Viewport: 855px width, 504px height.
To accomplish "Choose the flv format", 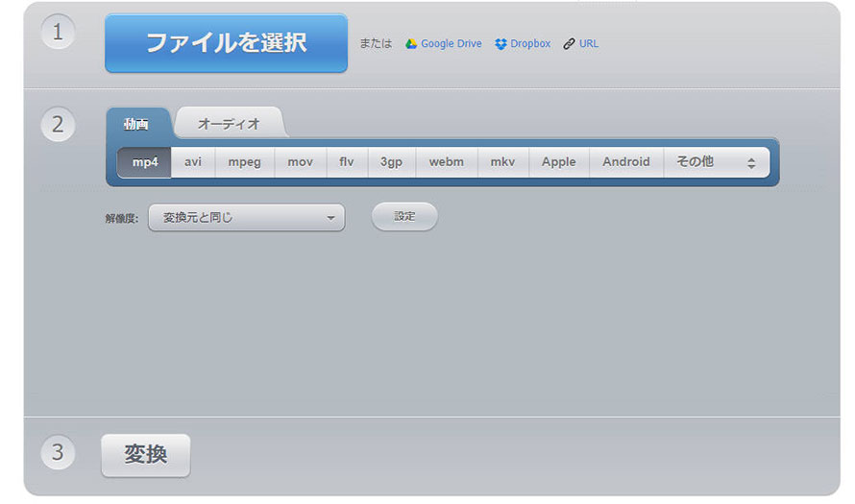I will (347, 162).
